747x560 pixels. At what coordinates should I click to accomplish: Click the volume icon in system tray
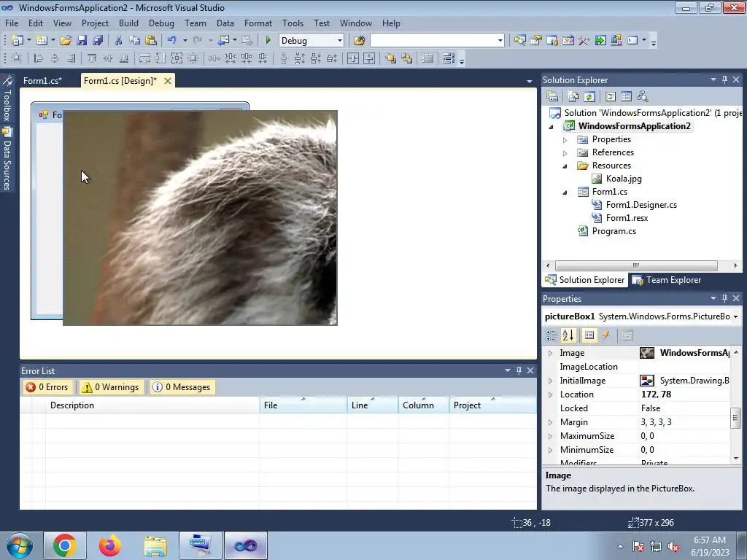point(673,546)
